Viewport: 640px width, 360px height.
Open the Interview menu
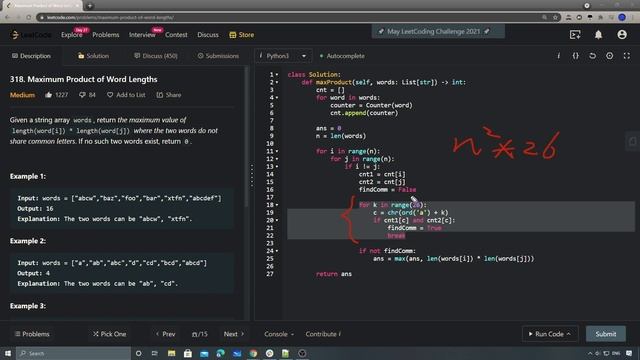142,35
